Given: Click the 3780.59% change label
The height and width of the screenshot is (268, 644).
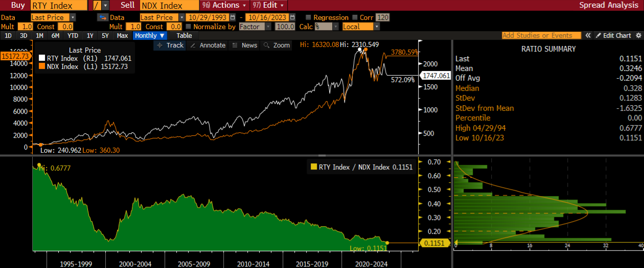Looking at the screenshot, I should click(405, 53).
